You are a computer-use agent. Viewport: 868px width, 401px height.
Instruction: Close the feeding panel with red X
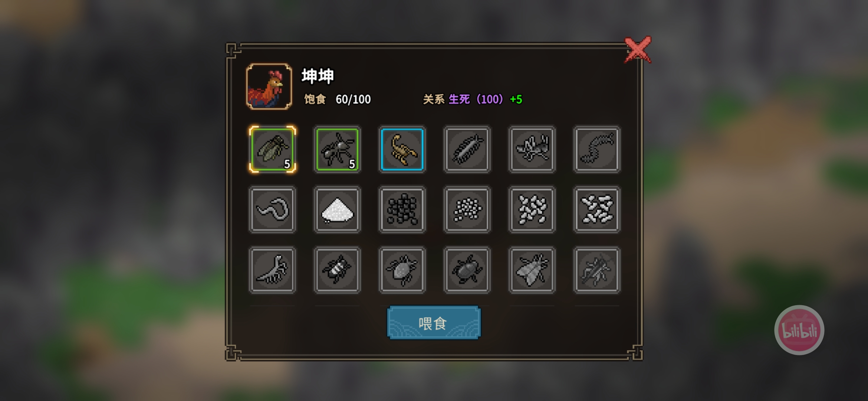click(x=638, y=49)
